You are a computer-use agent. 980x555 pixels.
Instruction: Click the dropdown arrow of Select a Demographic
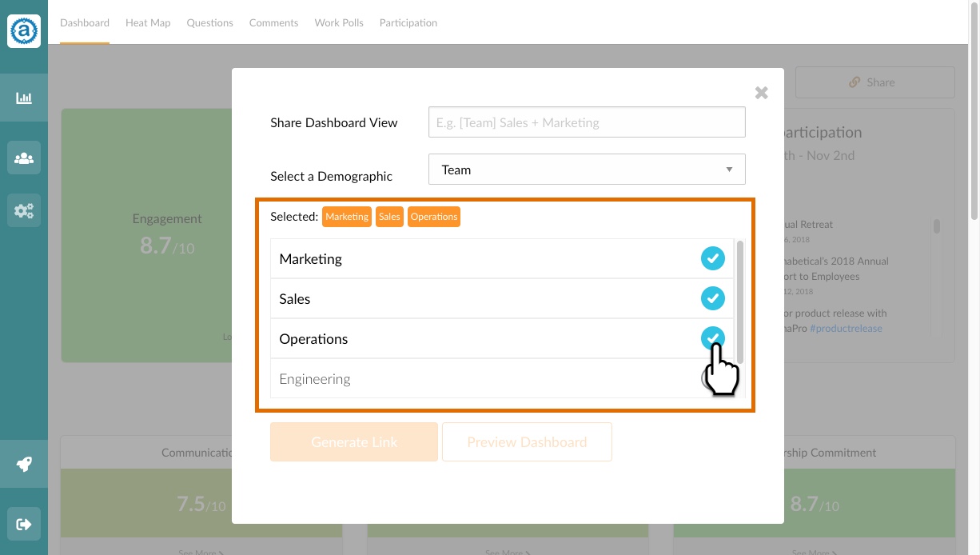[729, 170]
